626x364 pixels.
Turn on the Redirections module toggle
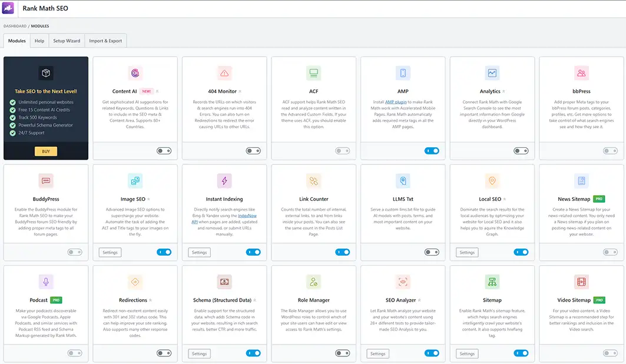pos(164,353)
